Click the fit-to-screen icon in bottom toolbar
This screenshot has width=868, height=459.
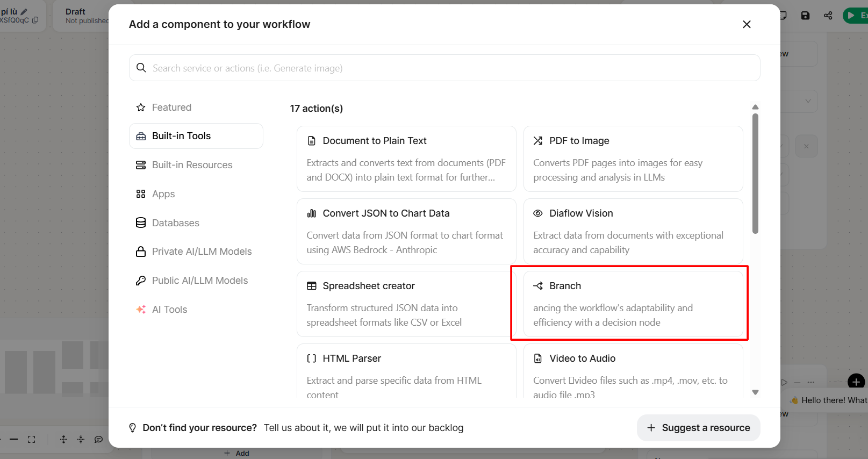point(32,440)
